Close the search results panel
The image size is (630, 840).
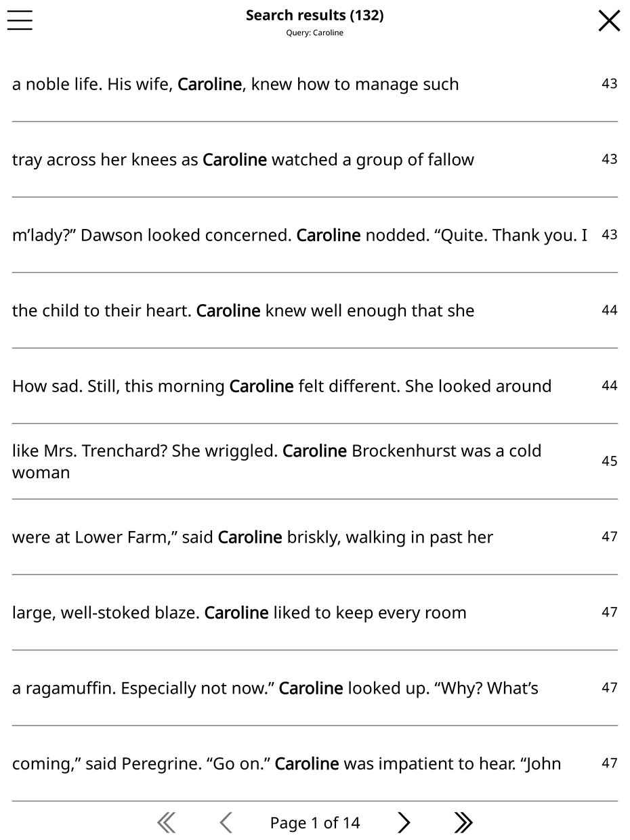(x=609, y=21)
